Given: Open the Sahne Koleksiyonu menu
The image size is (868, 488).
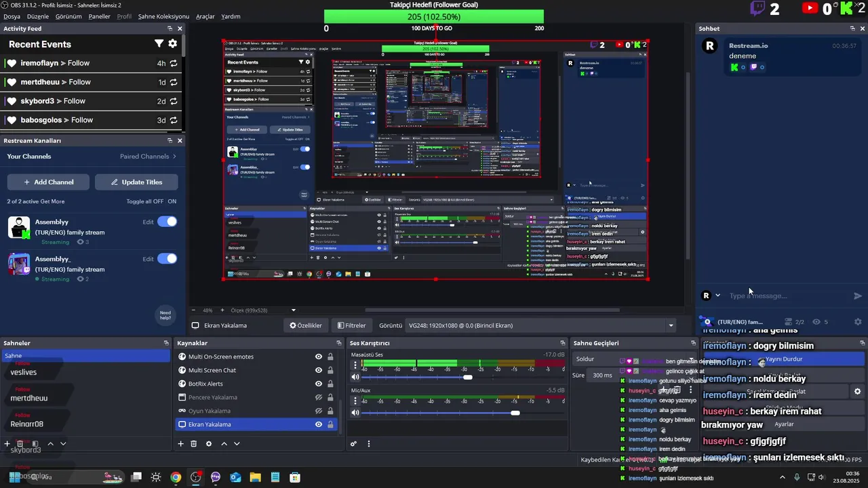Looking at the screenshot, I should [x=163, y=16].
